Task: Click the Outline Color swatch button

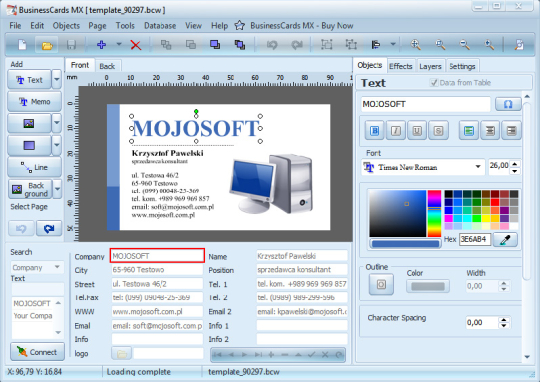Action: [428, 286]
